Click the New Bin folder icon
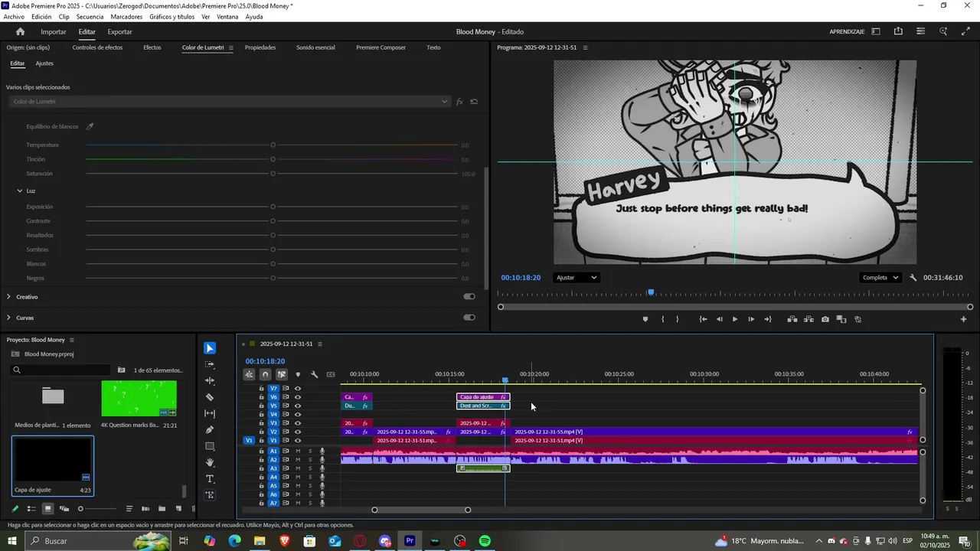This screenshot has height=551, width=980. coord(162,509)
